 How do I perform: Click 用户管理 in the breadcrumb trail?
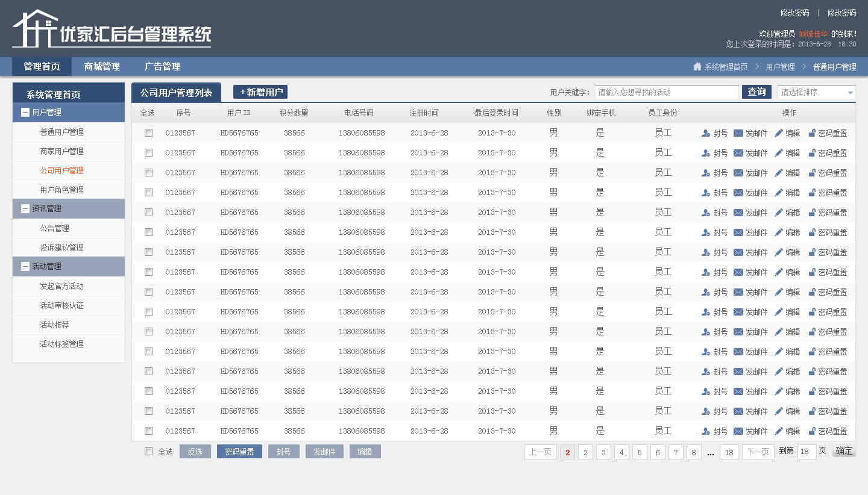(x=780, y=67)
